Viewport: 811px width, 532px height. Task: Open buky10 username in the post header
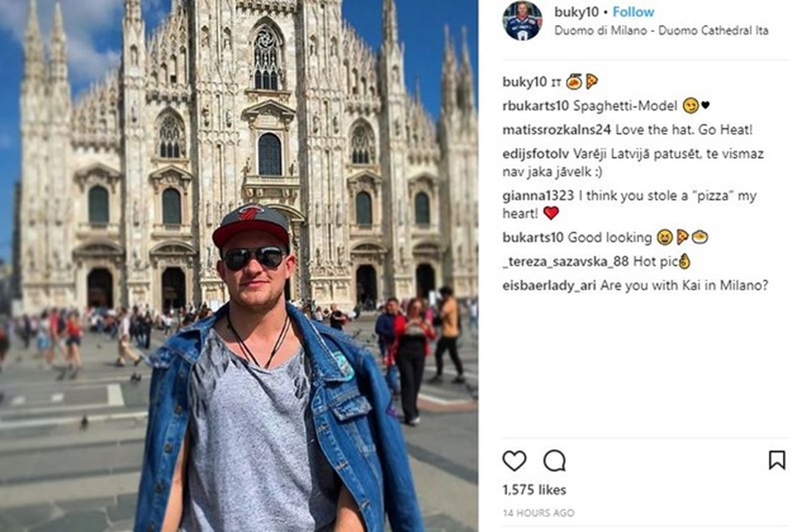[576, 12]
